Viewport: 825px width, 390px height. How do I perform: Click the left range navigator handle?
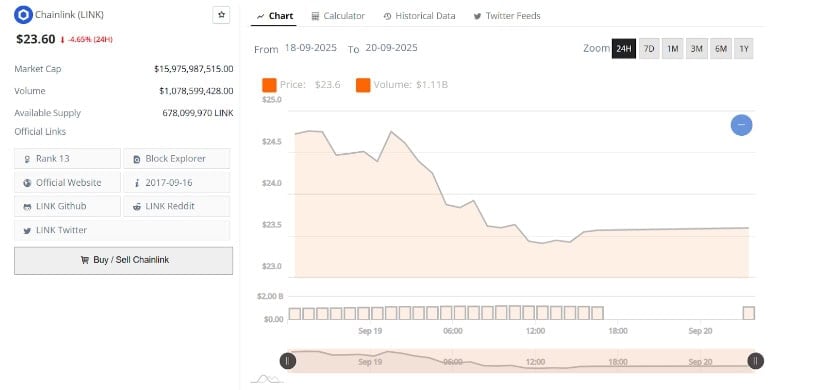coord(287,361)
